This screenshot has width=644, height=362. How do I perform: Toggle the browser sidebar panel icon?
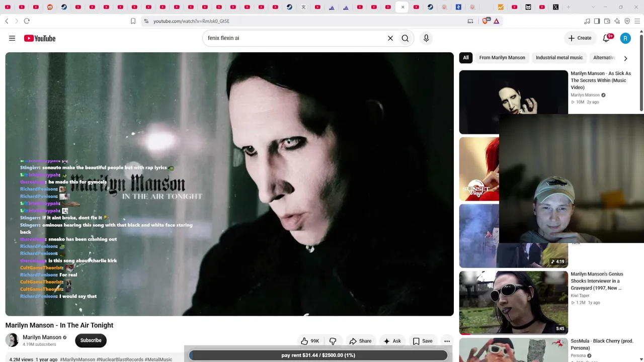tap(597, 21)
